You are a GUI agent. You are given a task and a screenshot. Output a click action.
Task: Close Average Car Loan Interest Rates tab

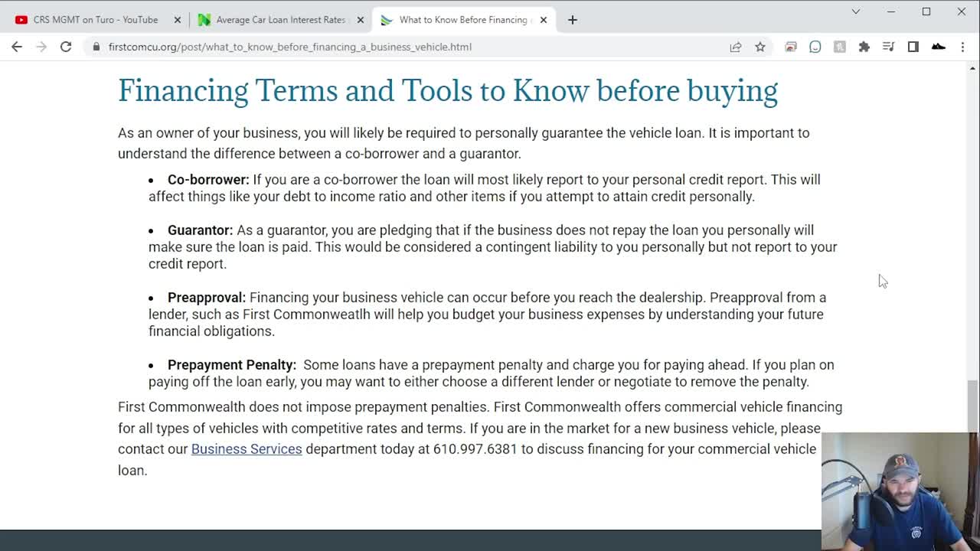(361, 20)
